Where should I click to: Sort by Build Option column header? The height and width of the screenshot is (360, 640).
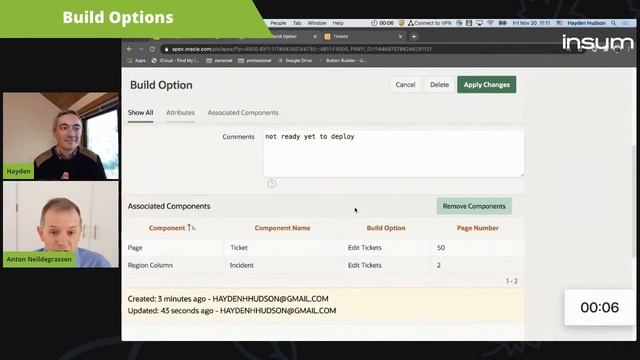tap(386, 228)
